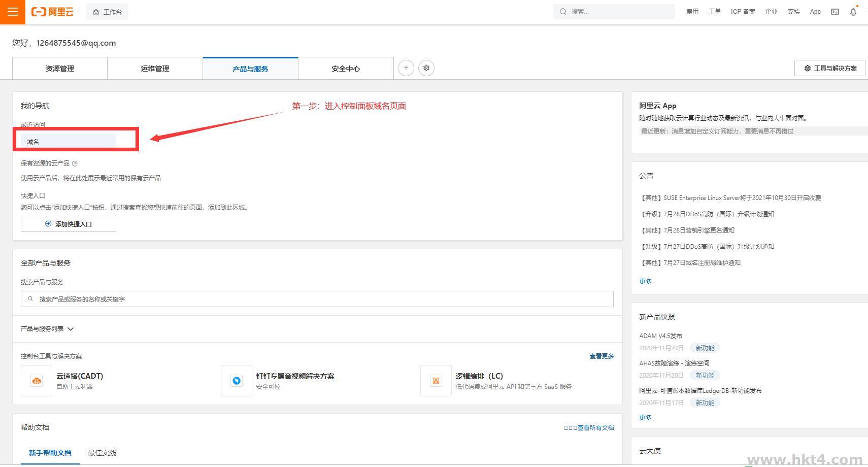
Task: Launch Cloud Shell terminal icon
Action: pyautogui.click(x=835, y=12)
